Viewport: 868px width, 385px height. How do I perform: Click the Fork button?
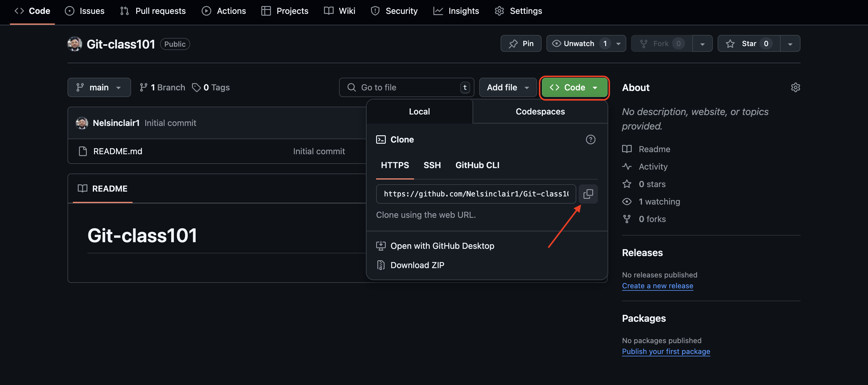point(662,43)
